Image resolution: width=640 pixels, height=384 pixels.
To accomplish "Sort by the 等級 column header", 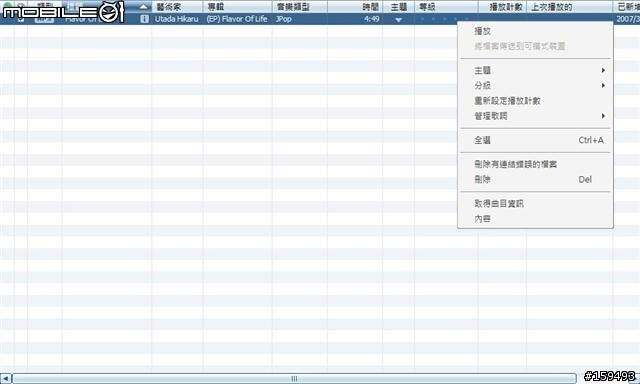I will [446, 7].
